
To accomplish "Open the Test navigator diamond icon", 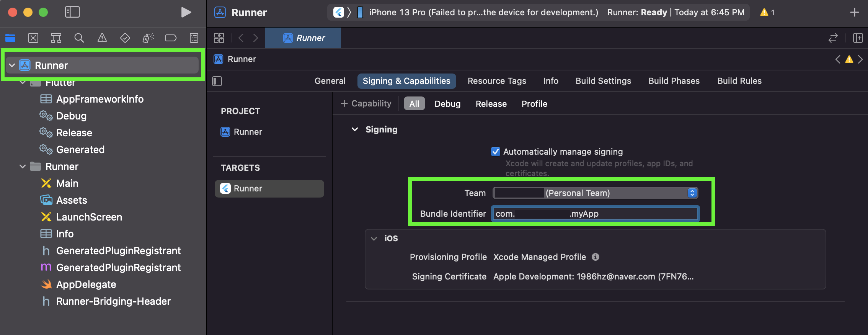I will (x=125, y=38).
